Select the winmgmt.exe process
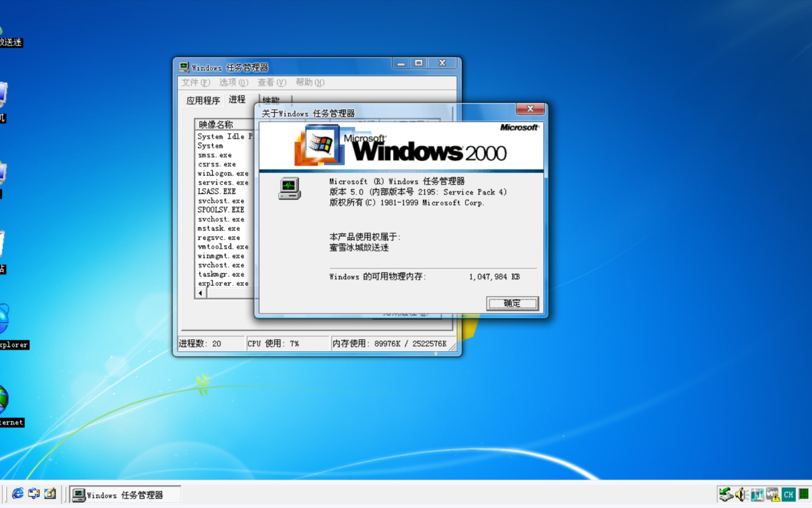The image size is (812, 508). [221, 256]
